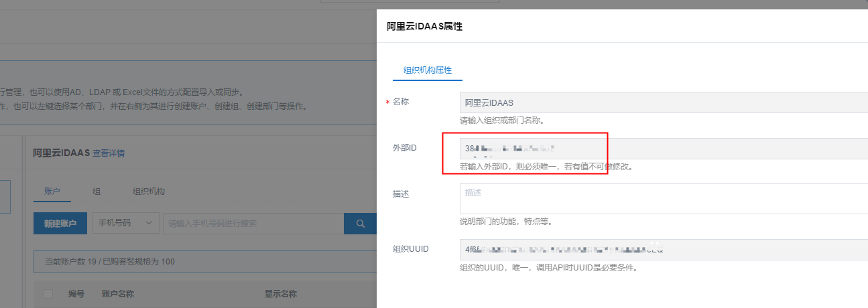The width and height of the screenshot is (868, 308).
Task: Click the 阿里云IDAAS属性 panel title
Action: tap(425, 27)
